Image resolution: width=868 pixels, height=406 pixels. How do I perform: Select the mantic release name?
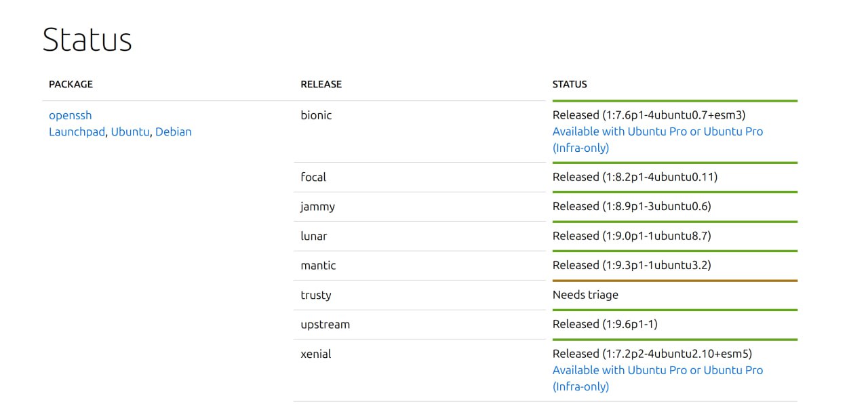tap(318, 265)
